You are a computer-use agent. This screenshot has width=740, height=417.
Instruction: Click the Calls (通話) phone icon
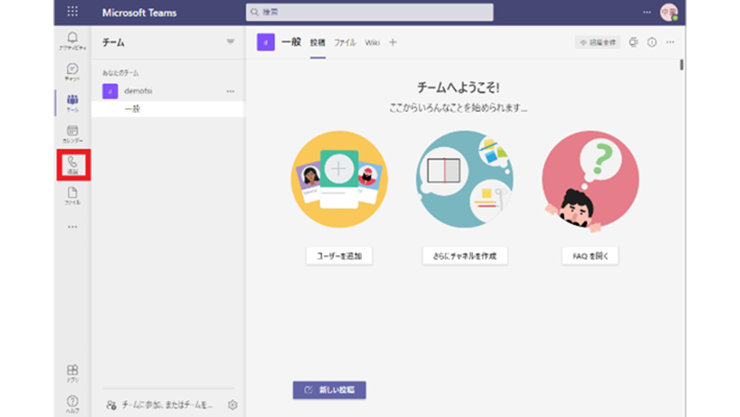point(72,164)
